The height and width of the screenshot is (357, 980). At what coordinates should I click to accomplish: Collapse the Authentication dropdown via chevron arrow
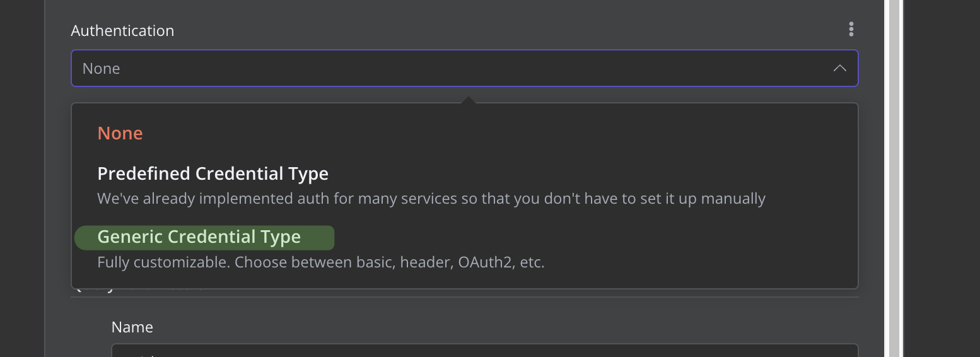[x=839, y=68]
